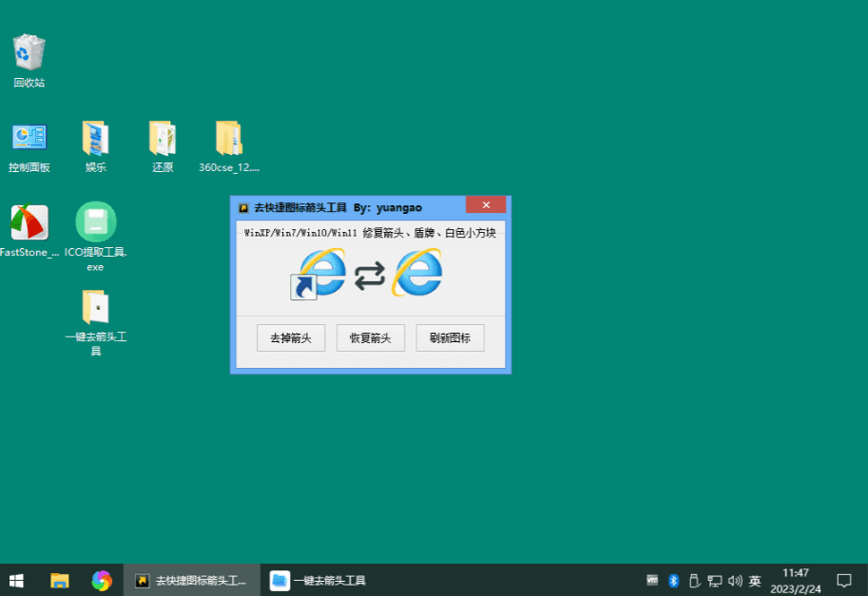The width and height of the screenshot is (868, 596).
Task: Click the 恢复箭头 button
Action: (370, 337)
